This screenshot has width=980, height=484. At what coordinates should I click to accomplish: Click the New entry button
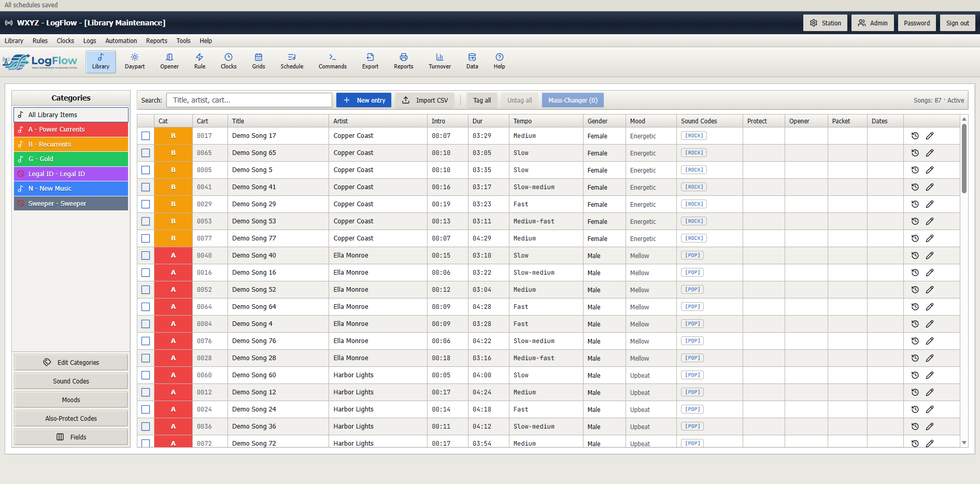coord(364,100)
